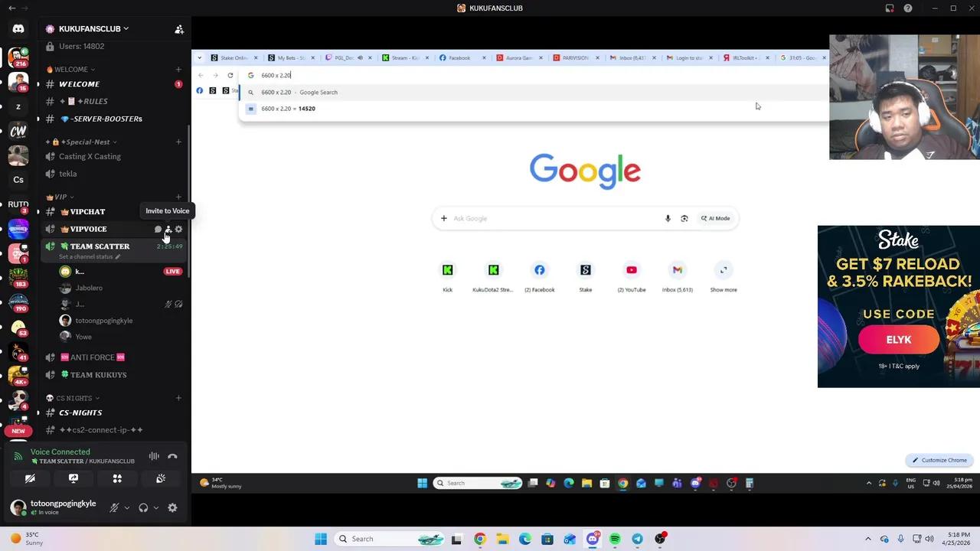Toggle headphone deafen in Discord
980x551 pixels.
143,507
